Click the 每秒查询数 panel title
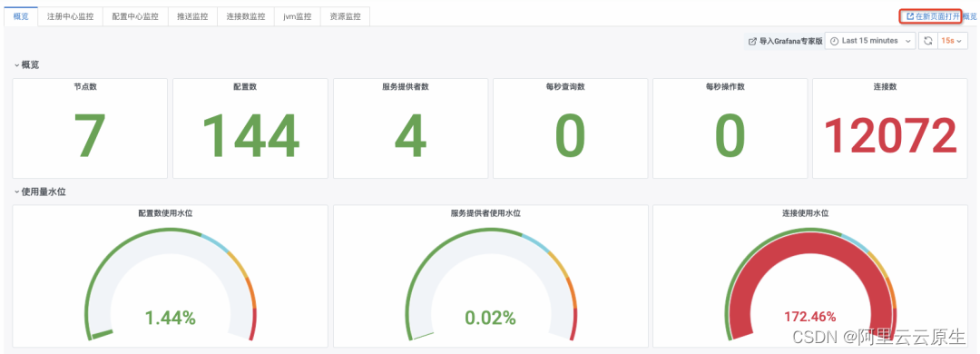This screenshot has height=354, width=980. [x=565, y=86]
